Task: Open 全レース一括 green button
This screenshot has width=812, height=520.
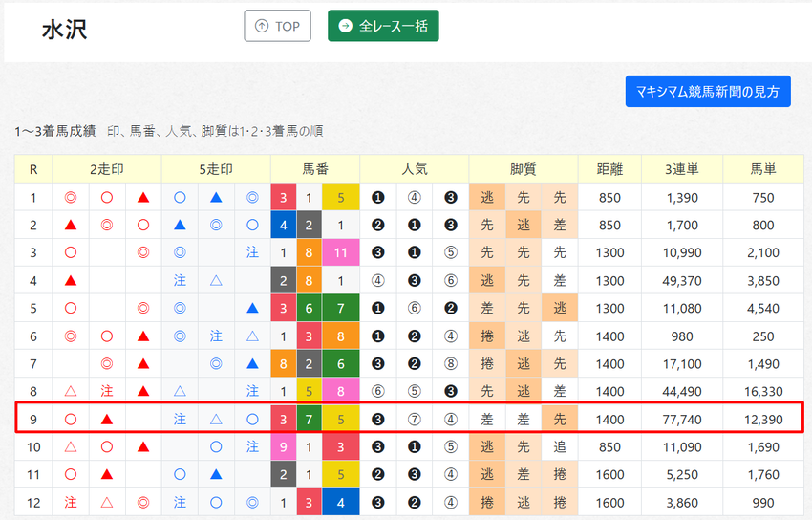Action: [383, 26]
